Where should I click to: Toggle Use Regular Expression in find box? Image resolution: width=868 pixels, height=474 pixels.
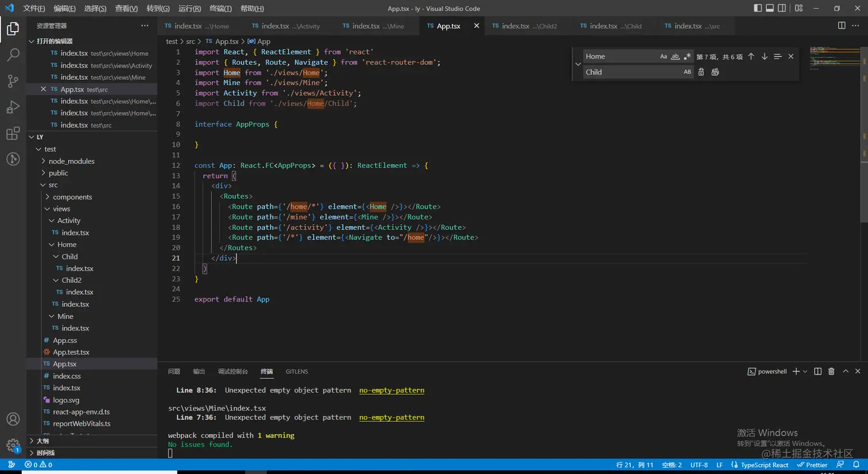687,56
